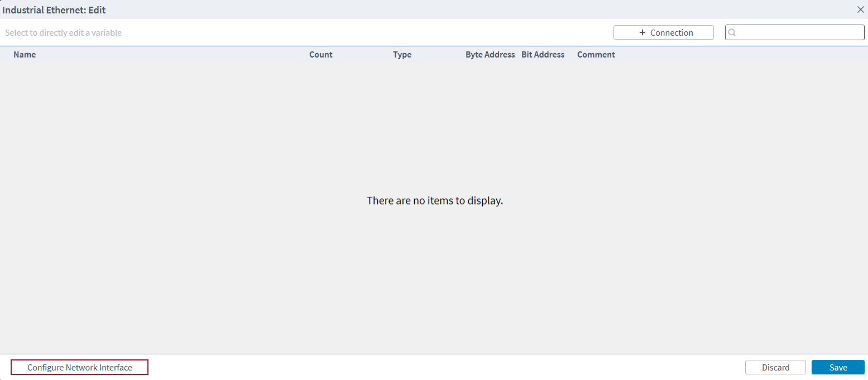Click the plus icon beside Connection
Viewport: 868px width, 380px height.
[x=642, y=32]
